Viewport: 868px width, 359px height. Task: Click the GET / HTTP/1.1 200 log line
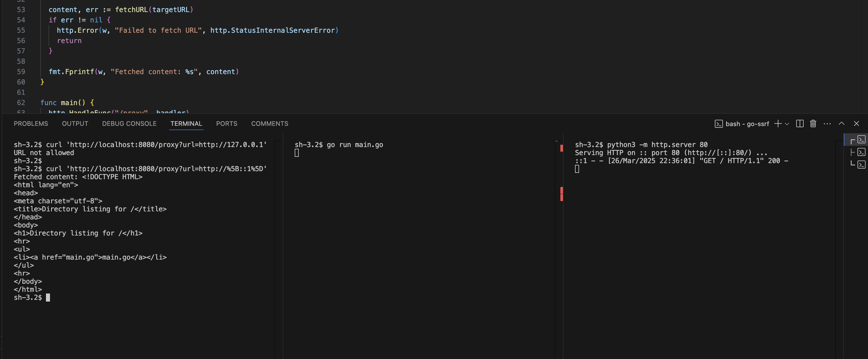tap(681, 161)
